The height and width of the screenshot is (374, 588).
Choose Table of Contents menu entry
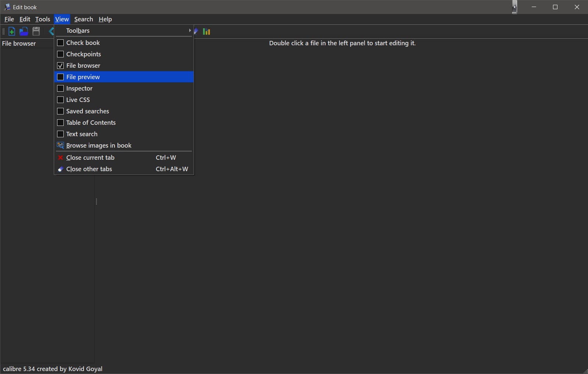point(91,123)
